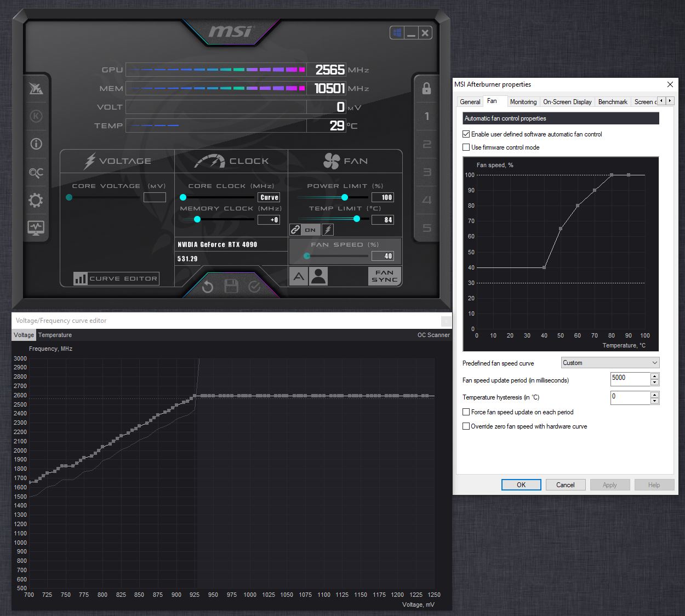Click the temp limit slider handle

pyautogui.click(x=357, y=219)
